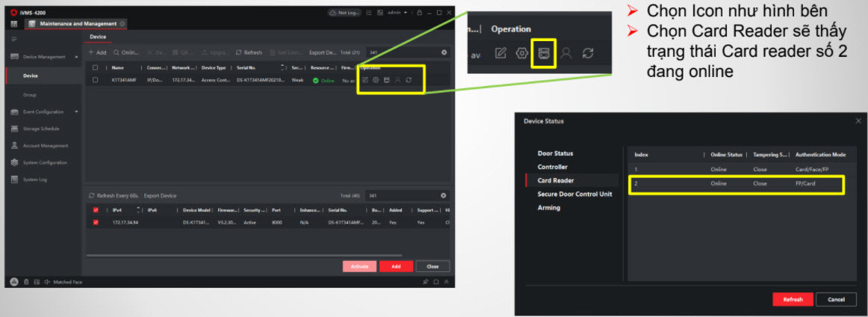The height and width of the screenshot is (317, 868).
Task: Click the red Add button at the bottom
Action: click(395, 266)
